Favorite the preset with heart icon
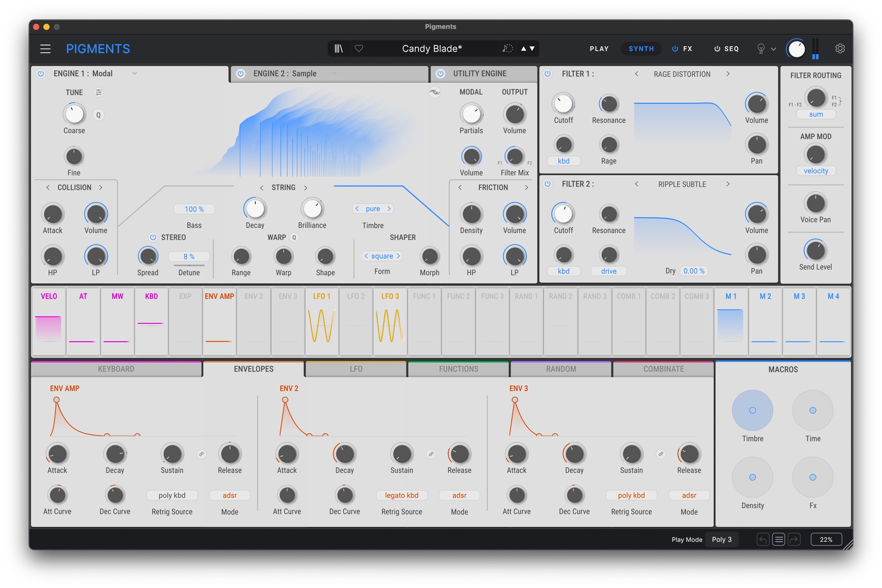882x588 pixels. click(x=359, y=49)
